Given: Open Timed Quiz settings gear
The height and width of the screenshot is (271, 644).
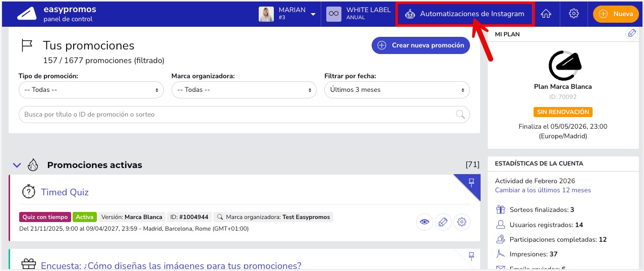Looking at the screenshot, I should (x=462, y=222).
